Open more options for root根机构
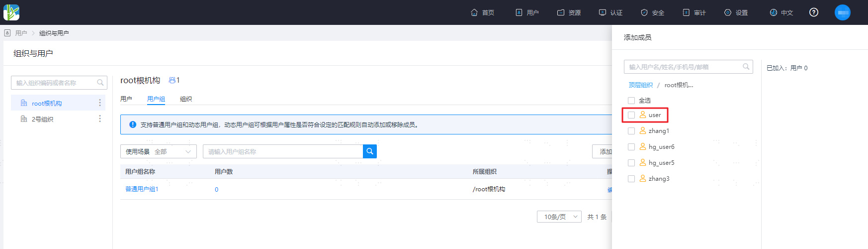868x249 pixels. coord(100,103)
